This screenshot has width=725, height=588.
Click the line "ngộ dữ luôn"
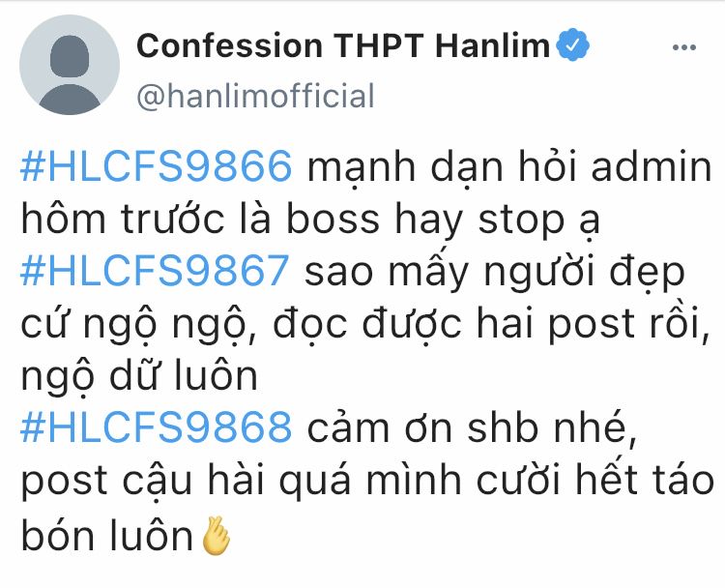click(139, 377)
